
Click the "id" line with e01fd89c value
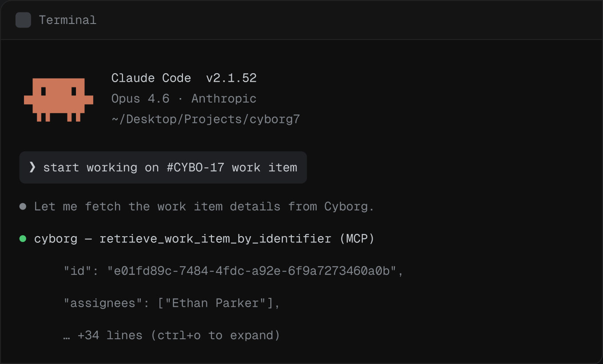click(234, 271)
